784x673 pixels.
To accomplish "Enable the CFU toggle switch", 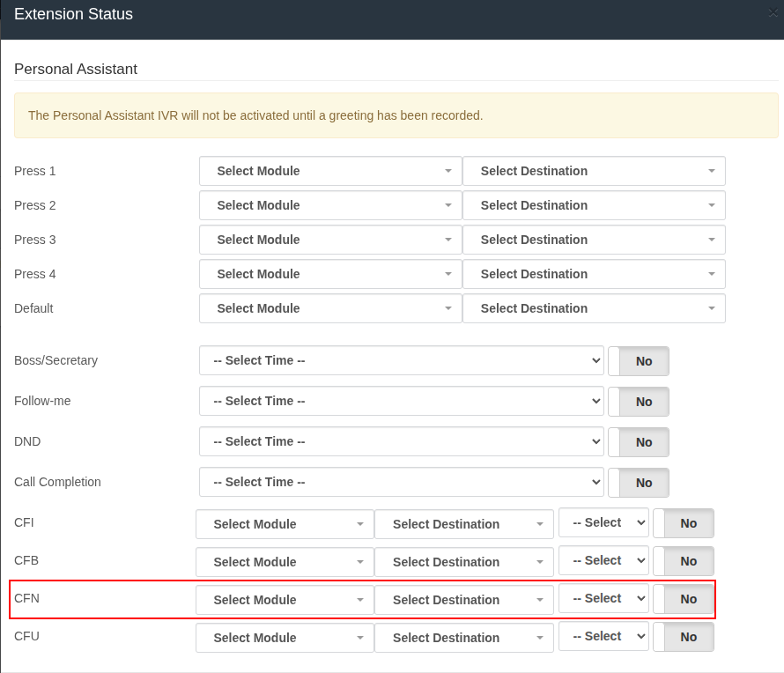I will (684, 637).
